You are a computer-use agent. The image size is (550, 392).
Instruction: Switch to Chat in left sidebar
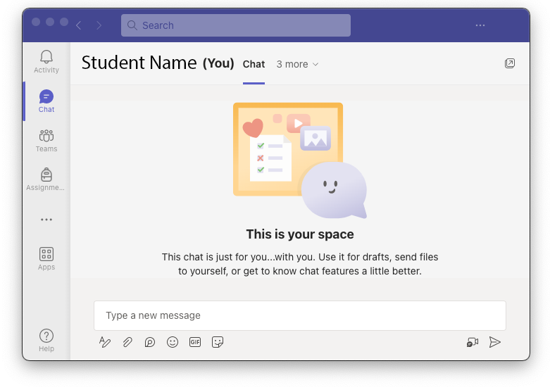[x=46, y=101]
